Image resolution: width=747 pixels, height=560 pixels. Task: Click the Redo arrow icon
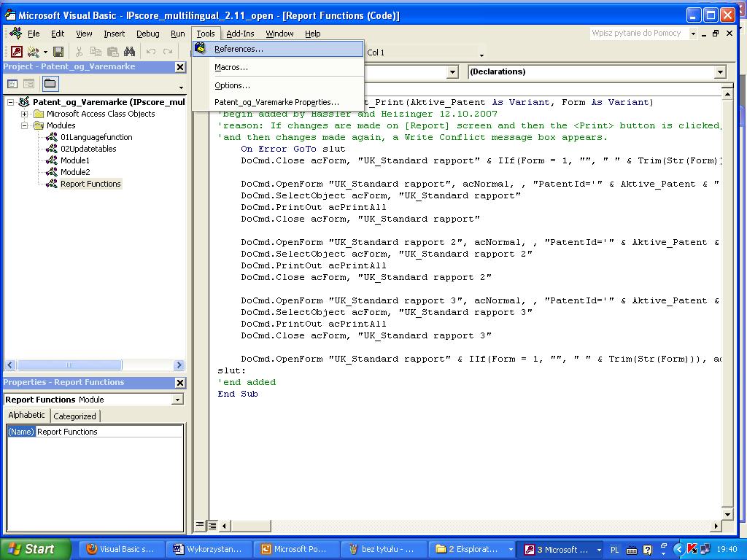tap(167, 52)
